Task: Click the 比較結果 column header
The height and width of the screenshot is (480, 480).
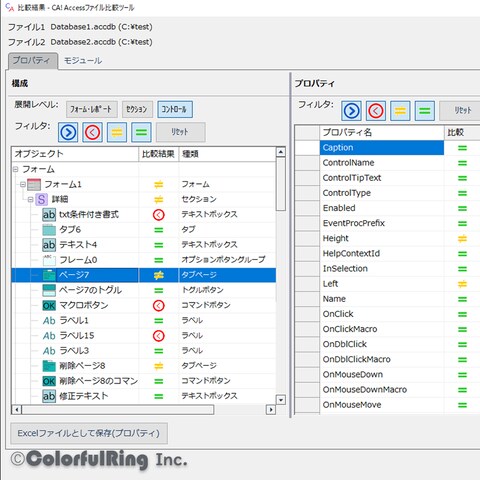Action: coord(159,154)
